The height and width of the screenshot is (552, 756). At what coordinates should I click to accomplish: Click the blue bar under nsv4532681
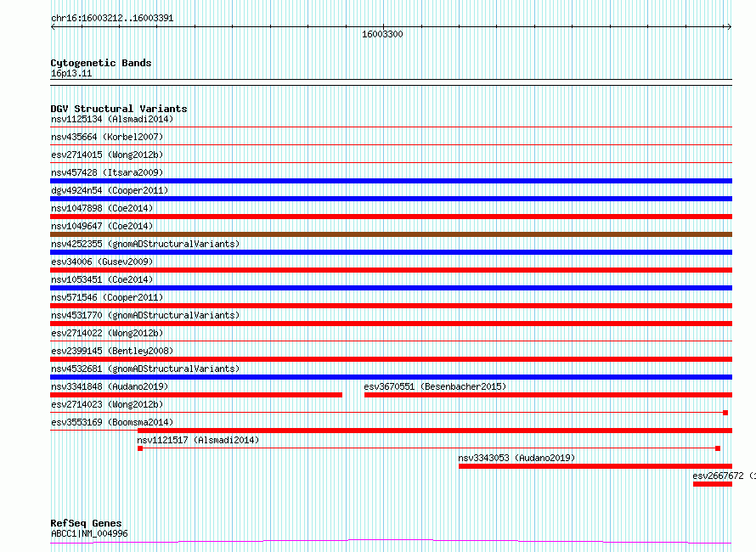pos(391,377)
